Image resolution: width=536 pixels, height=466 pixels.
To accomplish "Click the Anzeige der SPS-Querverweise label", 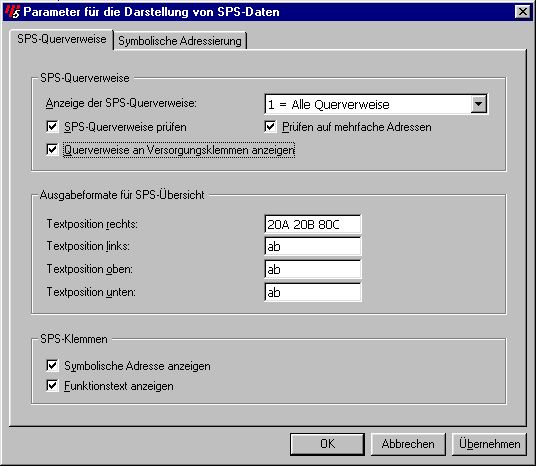I will coord(121,103).
